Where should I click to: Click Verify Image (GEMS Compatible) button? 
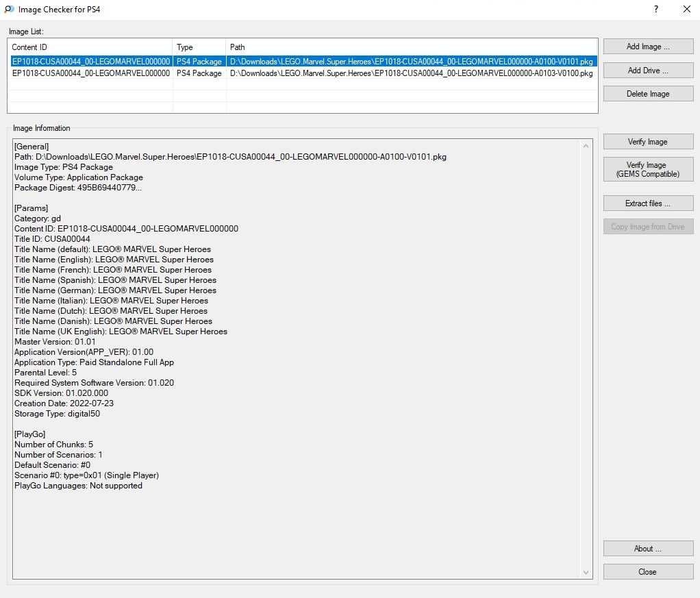[648, 169]
